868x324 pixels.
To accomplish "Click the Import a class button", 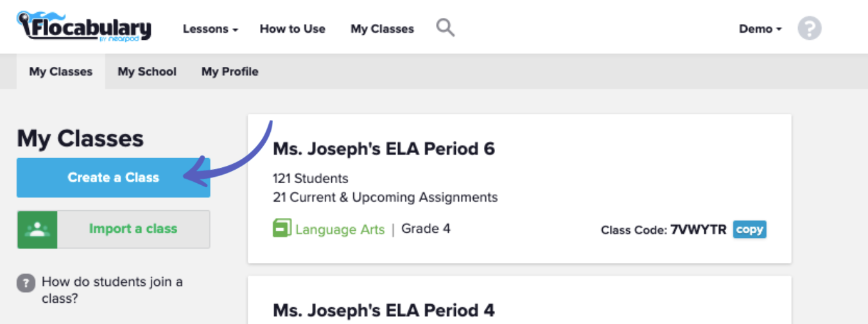I will [x=133, y=229].
